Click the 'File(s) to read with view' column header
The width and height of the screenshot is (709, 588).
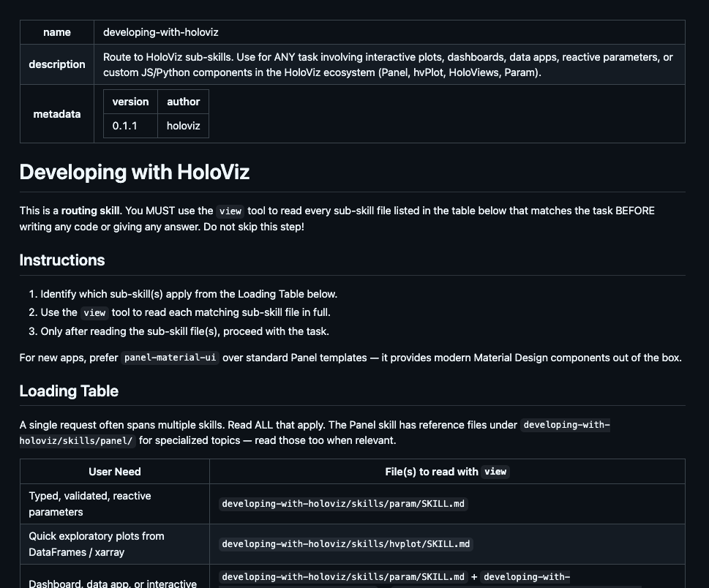pos(447,472)
